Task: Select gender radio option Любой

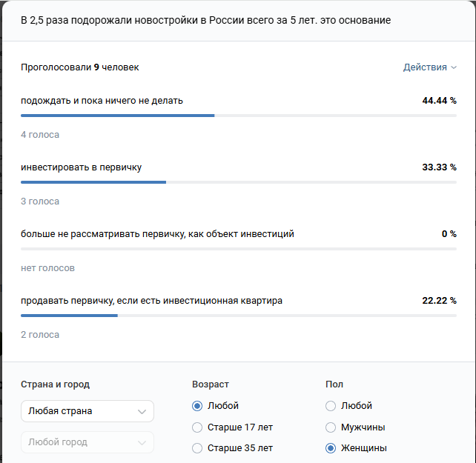Action: (x=331, y=406)
